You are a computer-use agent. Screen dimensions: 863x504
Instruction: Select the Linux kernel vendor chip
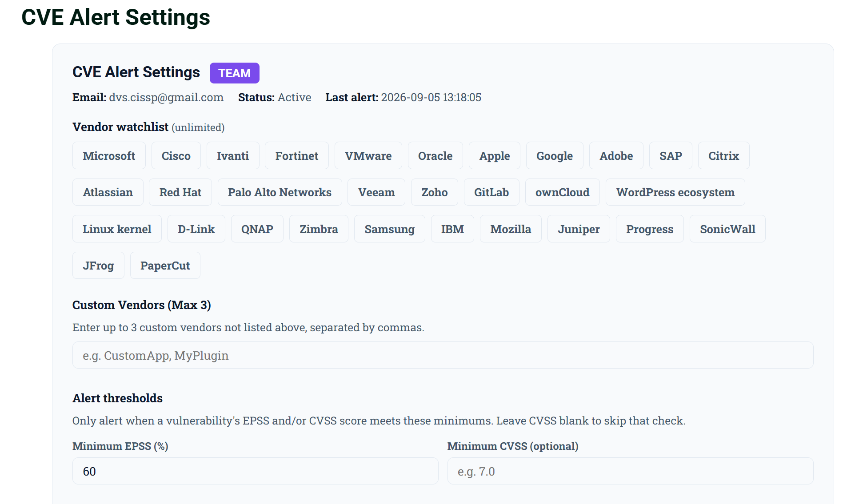tap(117, 229)
